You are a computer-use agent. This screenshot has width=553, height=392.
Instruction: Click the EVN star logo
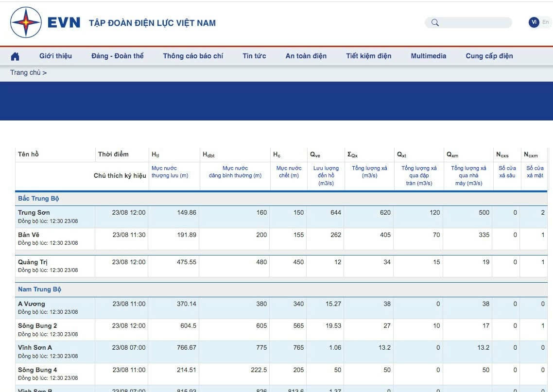pyautogui.click(x=26, y=22)
